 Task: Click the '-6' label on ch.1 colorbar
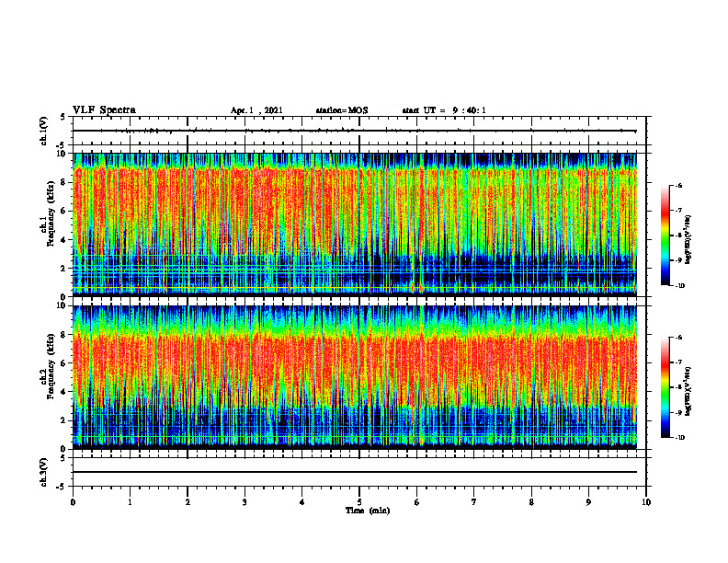point(678,186)
